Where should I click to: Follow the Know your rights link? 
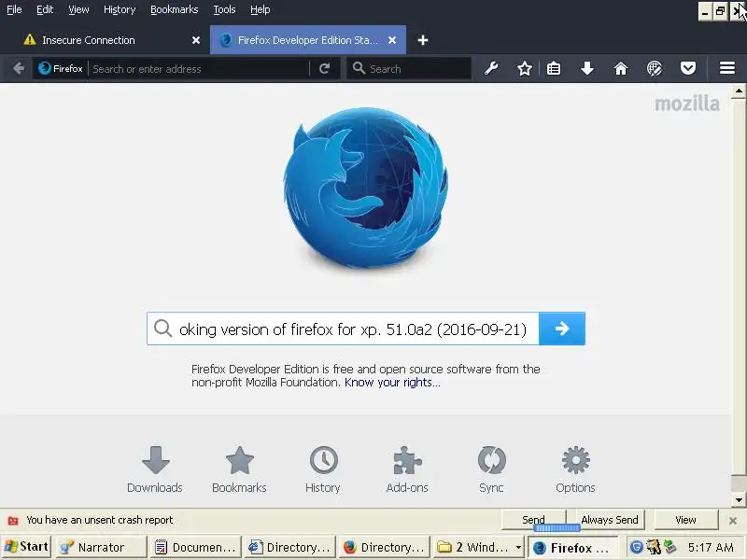coord(392,383)
